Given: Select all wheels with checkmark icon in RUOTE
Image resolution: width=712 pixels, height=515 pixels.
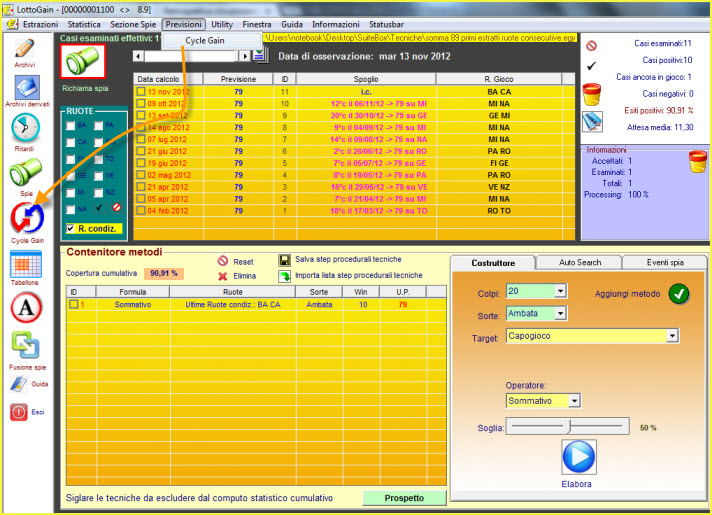Looking at the screenshot, I should [x=99, y=208].
